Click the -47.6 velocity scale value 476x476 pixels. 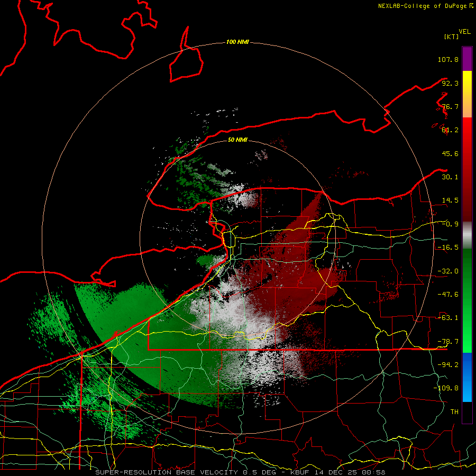tap(448, 295)
